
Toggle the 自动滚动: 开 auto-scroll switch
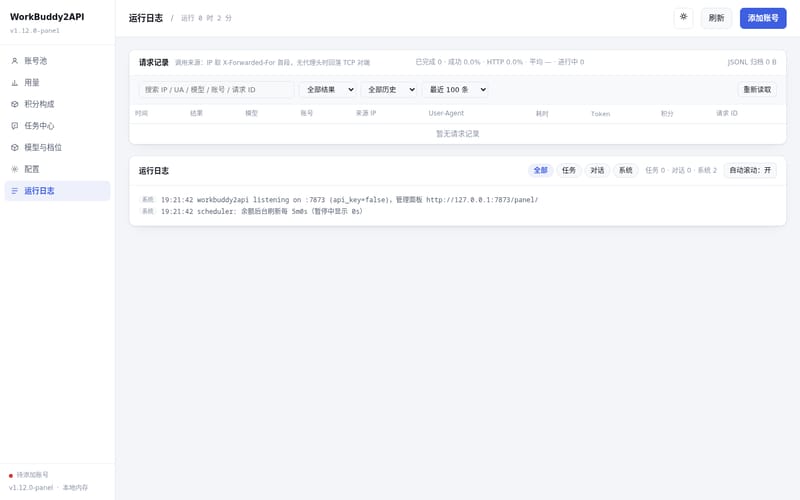click(x=750, y=170)
